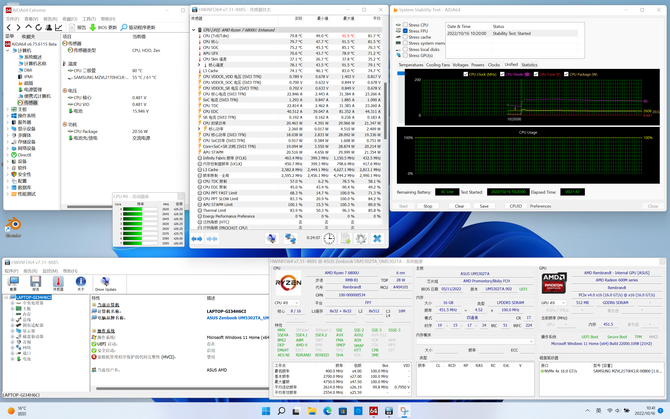Screen dimensions: 670x419
Task: Switch to AIDA64 taskbar icon
Action: tap(373, 411)
